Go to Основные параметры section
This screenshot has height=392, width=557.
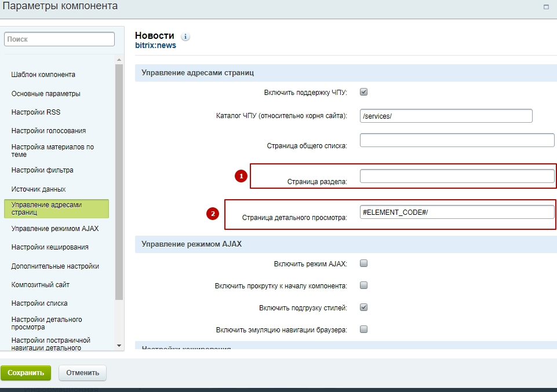(46, 94)
